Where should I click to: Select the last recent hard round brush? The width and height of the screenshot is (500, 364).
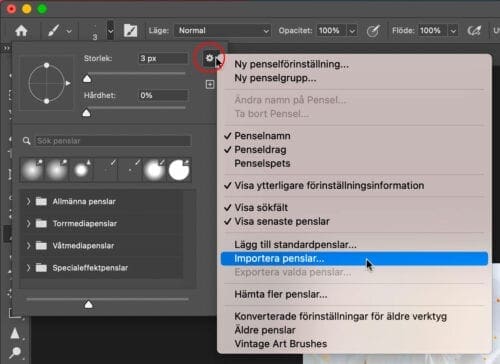(x=179, y=170)
